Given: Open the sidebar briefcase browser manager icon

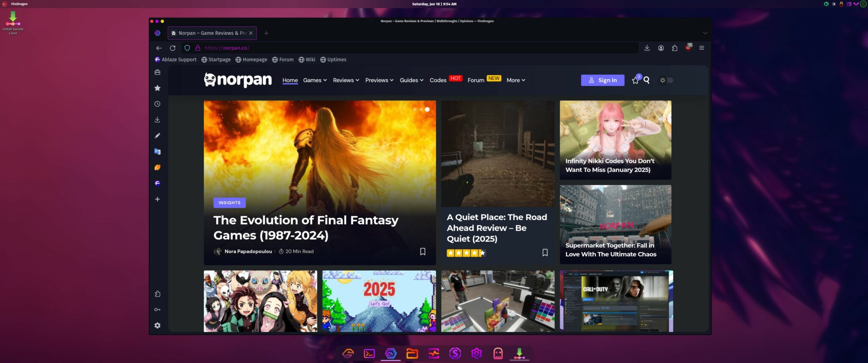Looking at the screenshot, I should (157, 72).
